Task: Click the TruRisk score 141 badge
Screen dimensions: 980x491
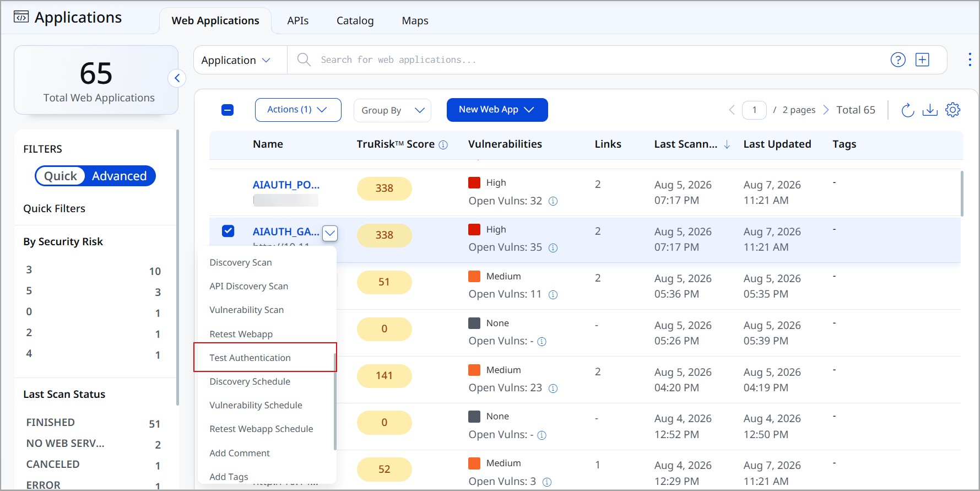Action: (x=384, y=376)
